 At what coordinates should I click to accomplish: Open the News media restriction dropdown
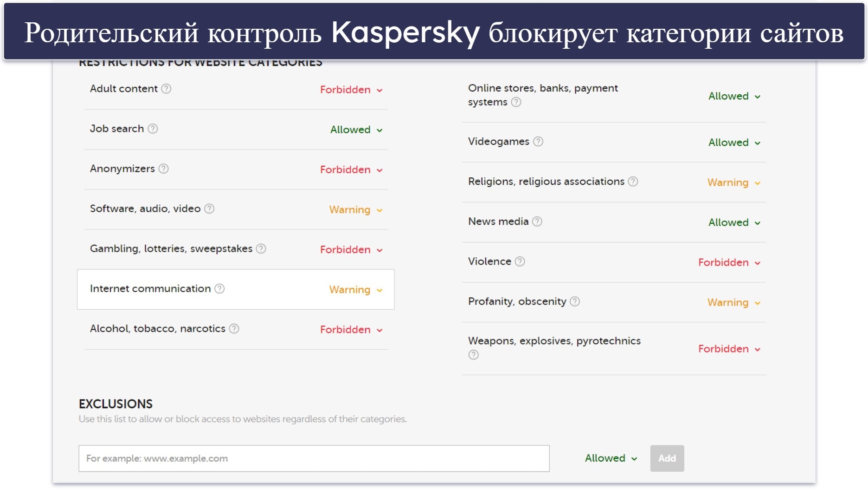coord(734,222)
